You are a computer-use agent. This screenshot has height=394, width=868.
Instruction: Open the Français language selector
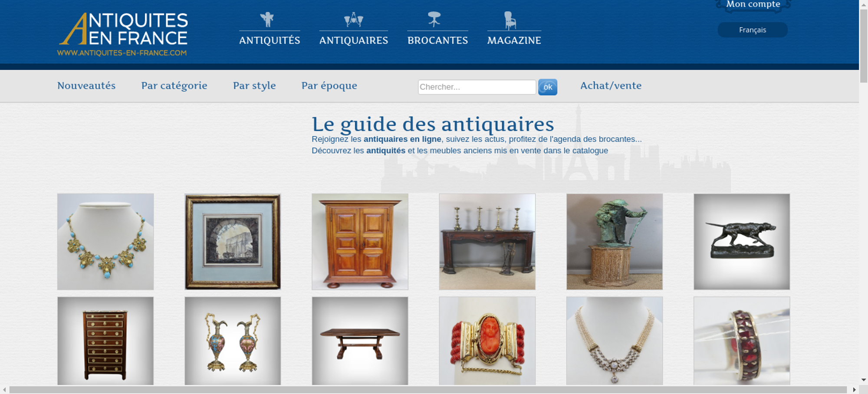pos(753,30)
